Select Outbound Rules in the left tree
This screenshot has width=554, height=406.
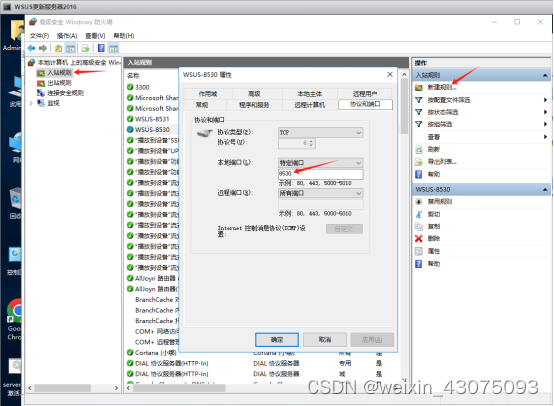54,83
